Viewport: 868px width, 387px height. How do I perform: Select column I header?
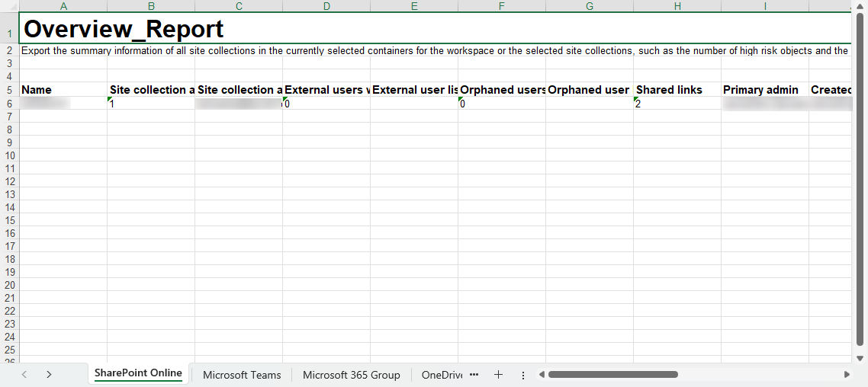coord(765,6)
